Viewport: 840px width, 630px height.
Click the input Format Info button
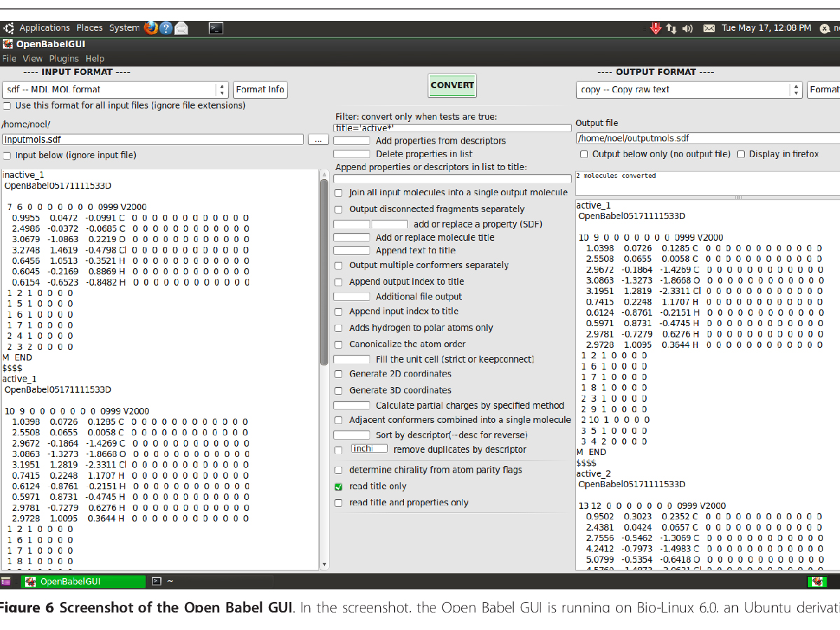(260, 90)
